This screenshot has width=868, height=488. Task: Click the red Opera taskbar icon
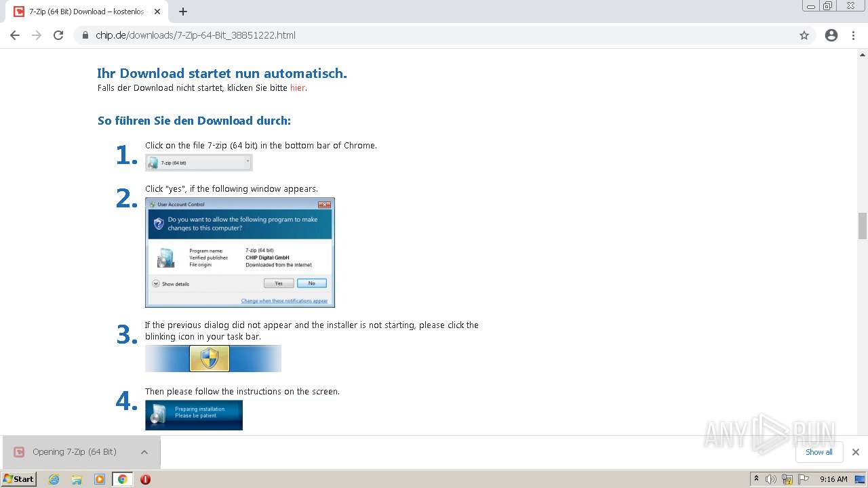[145, 479]
